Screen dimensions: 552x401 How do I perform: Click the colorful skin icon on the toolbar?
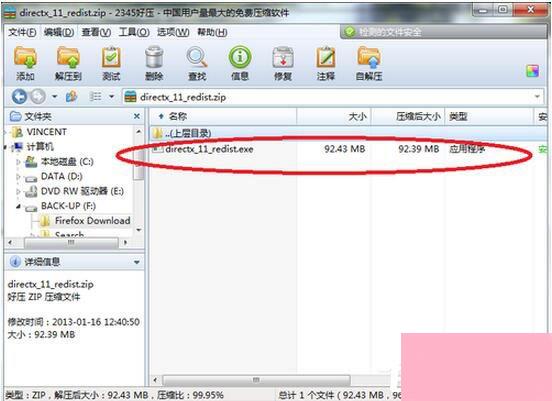click(532, 71)
